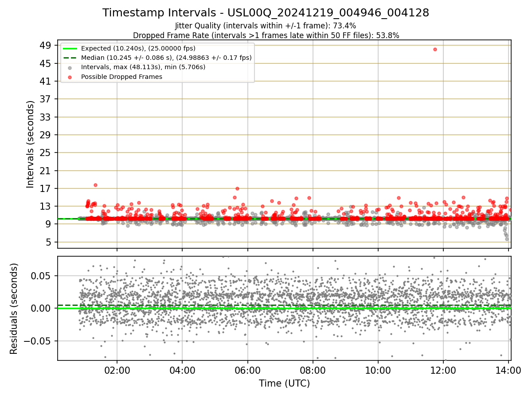
Task: Click the x-axis tick label "02:00"
Action: point(117,370)
